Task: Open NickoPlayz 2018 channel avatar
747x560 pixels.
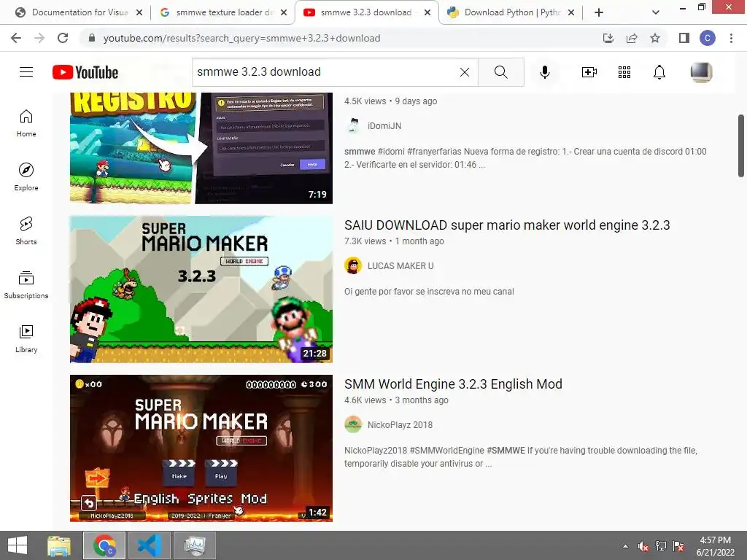Action: click(x=353, y=425)
